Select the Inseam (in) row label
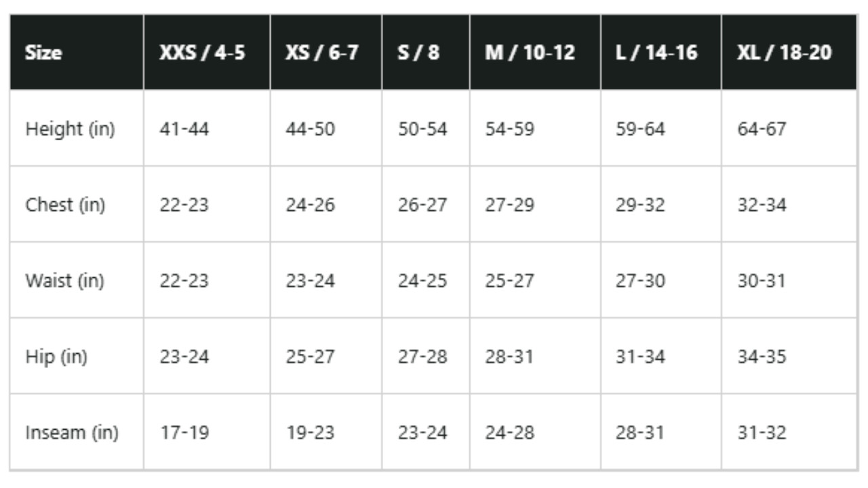The height and width of the screenshot is (488, 868). pos(77,432)
